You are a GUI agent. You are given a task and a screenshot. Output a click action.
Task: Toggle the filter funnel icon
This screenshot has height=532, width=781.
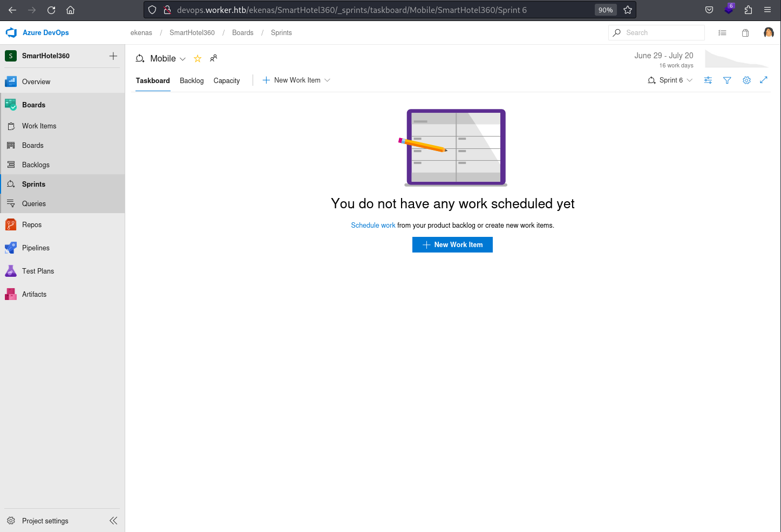tap(727, 80)
